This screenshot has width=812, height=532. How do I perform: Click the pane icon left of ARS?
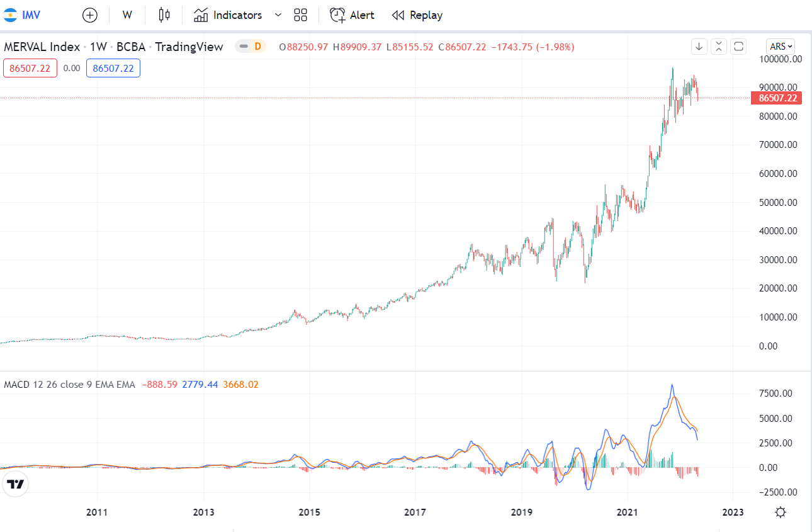tap(739, 46)
